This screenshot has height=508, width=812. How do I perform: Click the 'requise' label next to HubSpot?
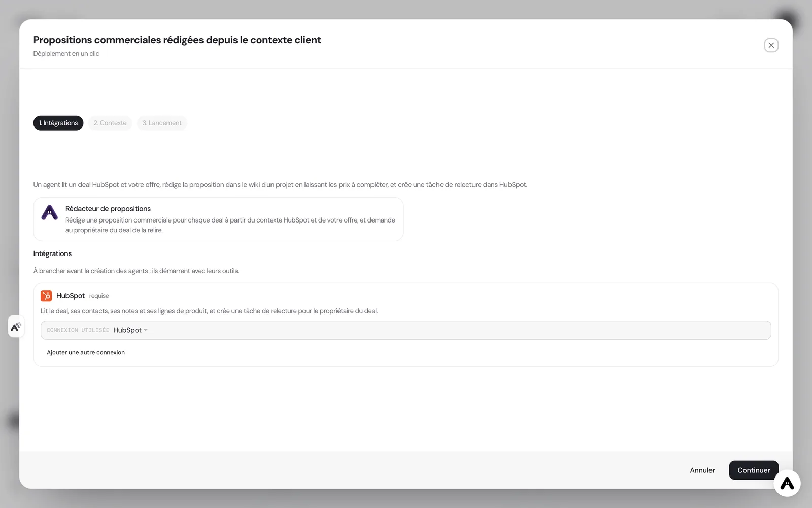(99, 296)
